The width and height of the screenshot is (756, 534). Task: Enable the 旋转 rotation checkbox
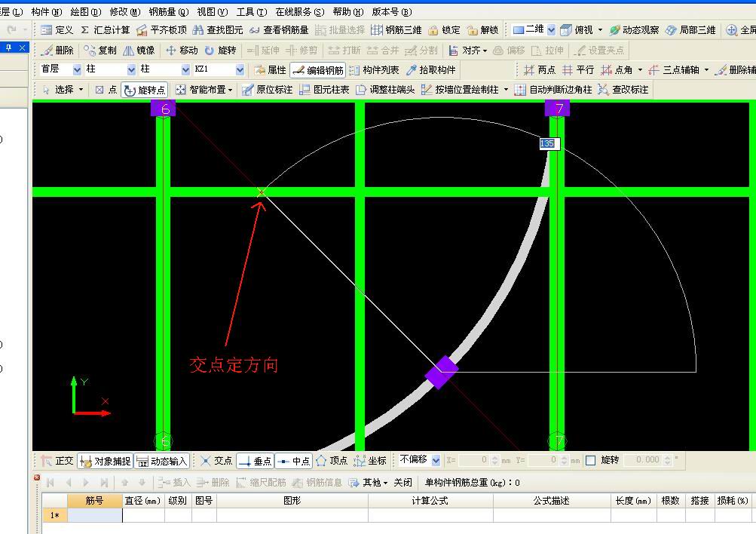(591, 460)
